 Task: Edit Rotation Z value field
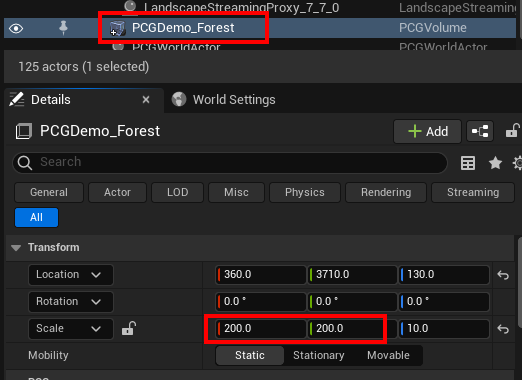[x=444, y=302]
